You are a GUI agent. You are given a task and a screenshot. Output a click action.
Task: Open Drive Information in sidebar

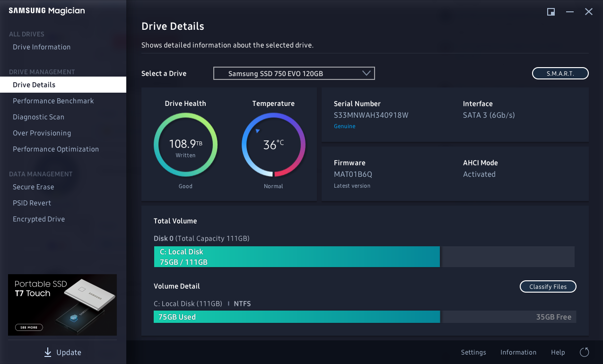click(x=42, y=47)
